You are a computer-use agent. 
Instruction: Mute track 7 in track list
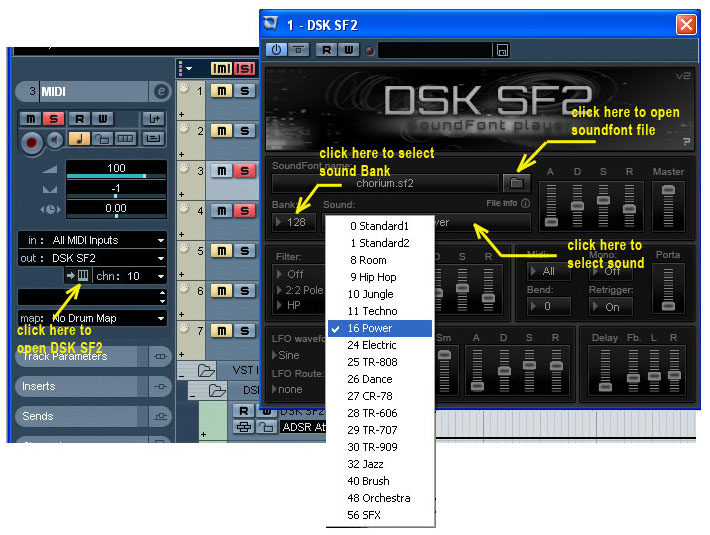click(222, 330)
